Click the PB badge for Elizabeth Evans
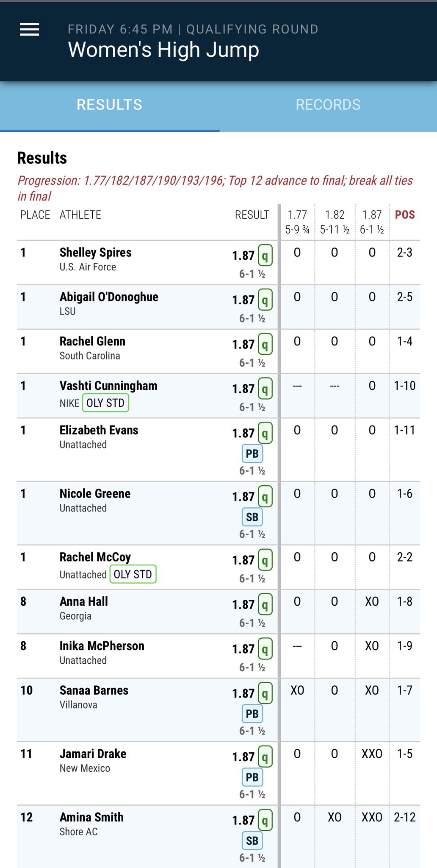This screenshot has width=437, height=868. 252,453
